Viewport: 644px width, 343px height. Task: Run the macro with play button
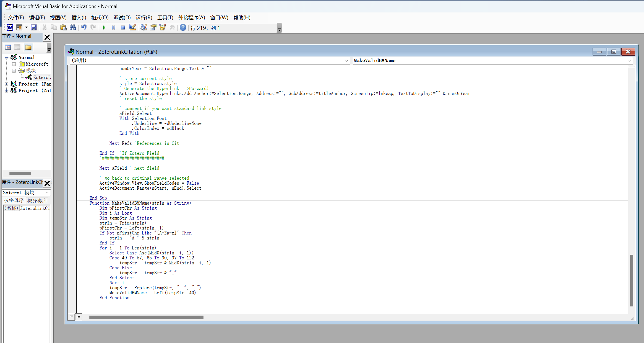click(104, 28)
